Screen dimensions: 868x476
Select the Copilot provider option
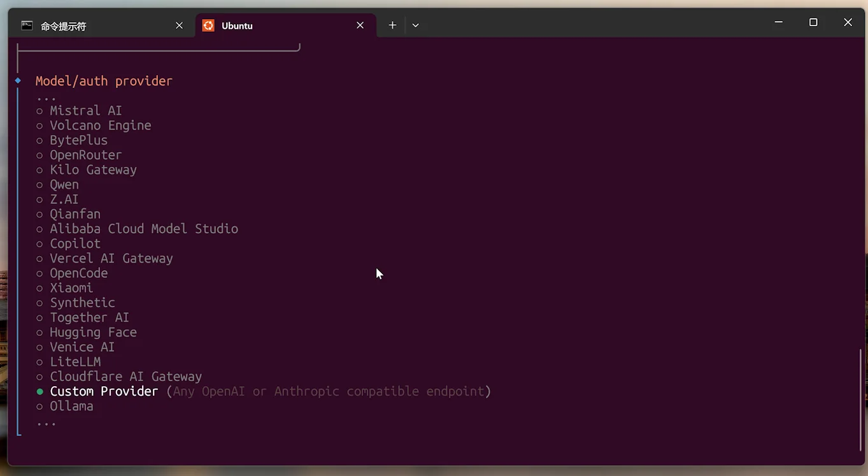(68, 243)
